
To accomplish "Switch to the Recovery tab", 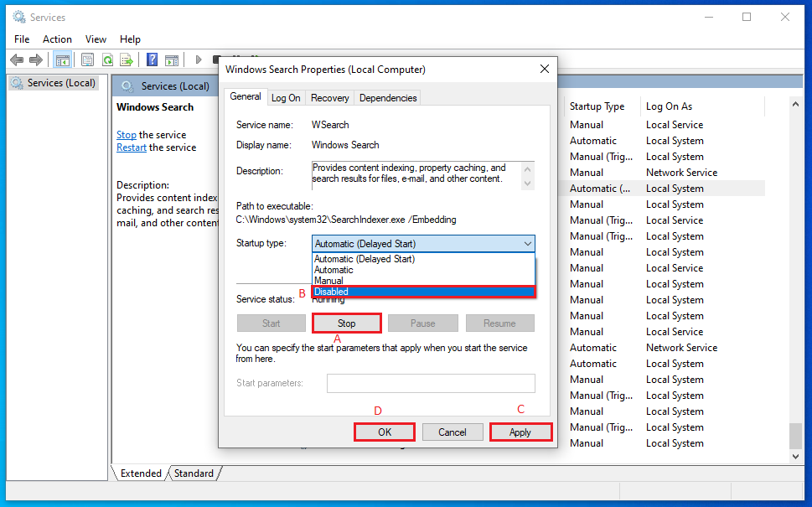I will [x=329, y=98].
